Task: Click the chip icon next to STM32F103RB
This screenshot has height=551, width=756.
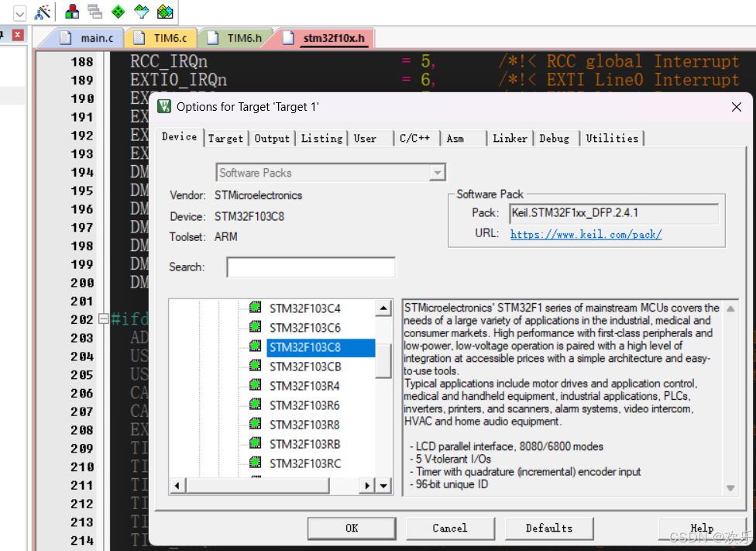Action: pos(255,443)
